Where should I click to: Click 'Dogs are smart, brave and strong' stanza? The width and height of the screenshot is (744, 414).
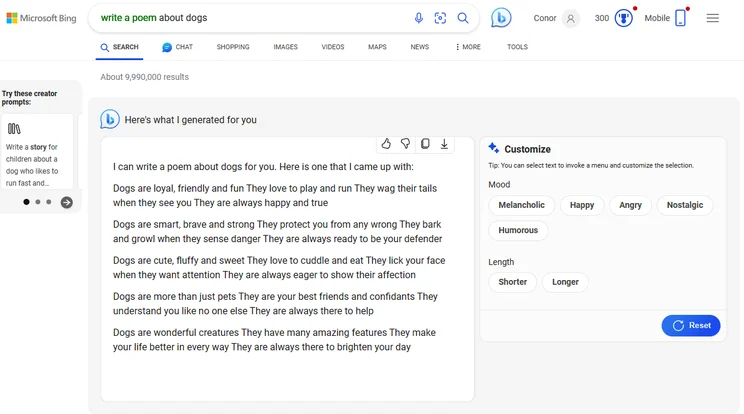(278, 231)
